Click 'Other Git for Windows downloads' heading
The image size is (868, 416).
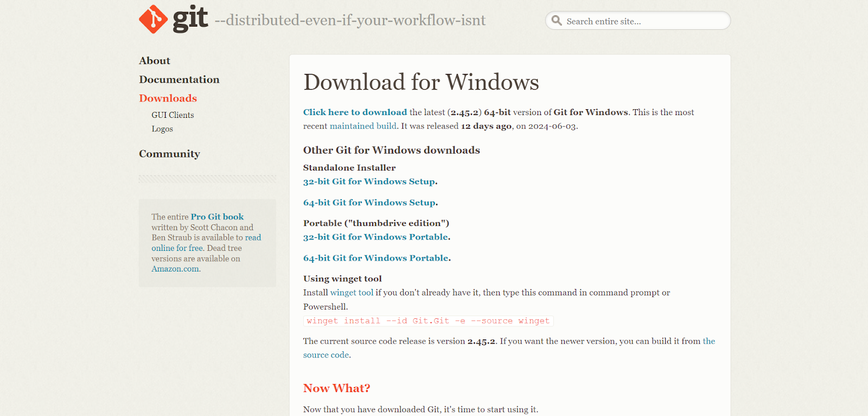[x=391, y=150]
